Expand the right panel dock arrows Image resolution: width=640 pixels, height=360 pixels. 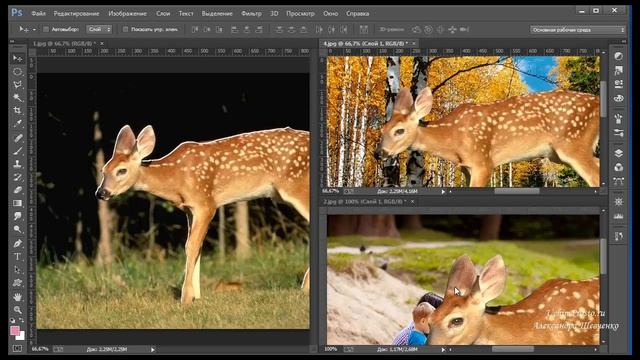pyautogui.click(x=624, y=41)
